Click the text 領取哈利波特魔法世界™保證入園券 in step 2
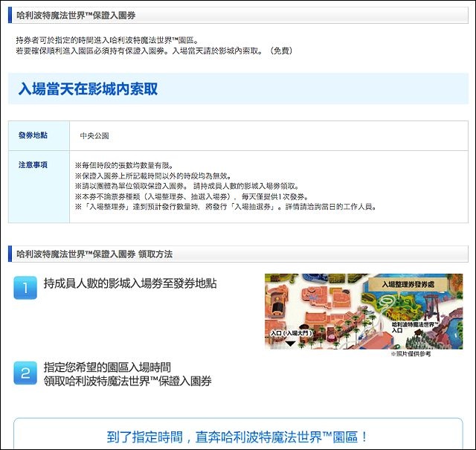Screen dimensions: 476x450 click(x=127, y=381)
